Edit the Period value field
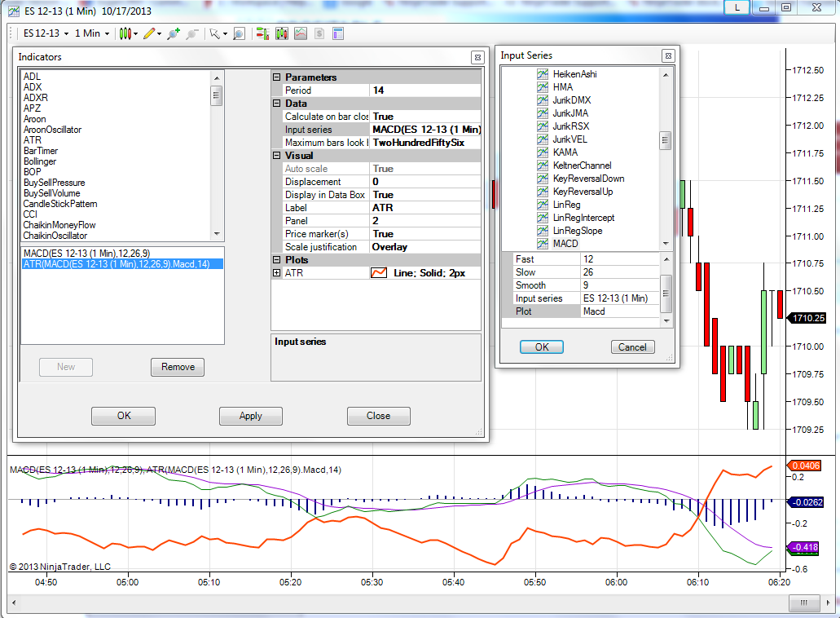This screenshot has width=840, height=618. coord(426,90)
